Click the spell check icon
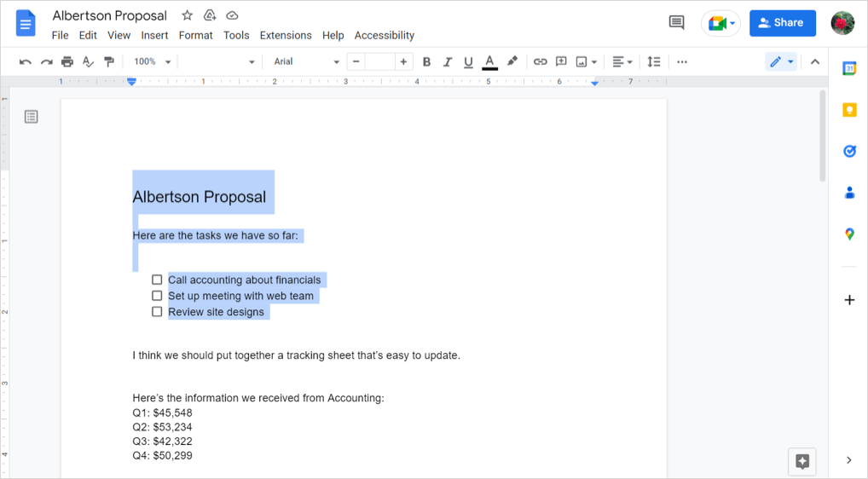The height and width of the screenshot is (479, 868). (x=88, y=61)
